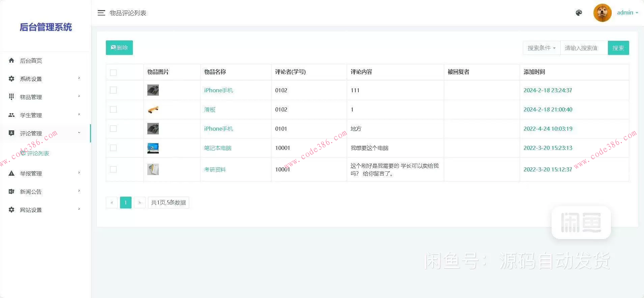The width and height of the screenshot is (644, 298).
Task: Open the 考研资料 thumbnail
Action: [x=153, y=169]
